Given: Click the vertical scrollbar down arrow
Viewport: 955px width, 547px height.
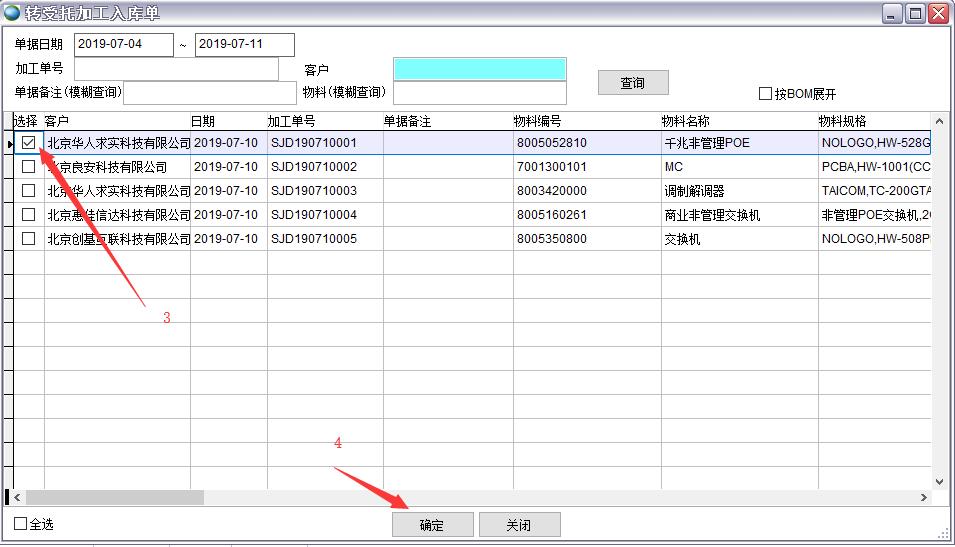Looking at the screenshot, I should pos(939,481).
